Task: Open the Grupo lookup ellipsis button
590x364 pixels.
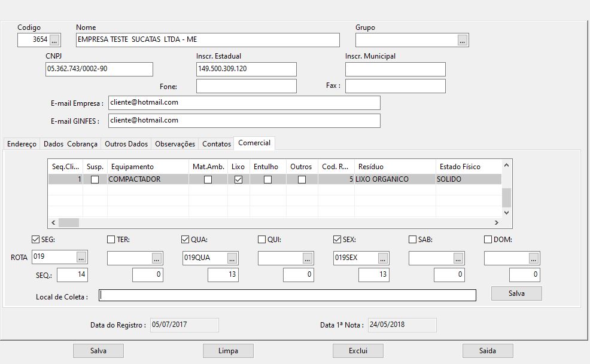Action: click(x=463, y=40)
